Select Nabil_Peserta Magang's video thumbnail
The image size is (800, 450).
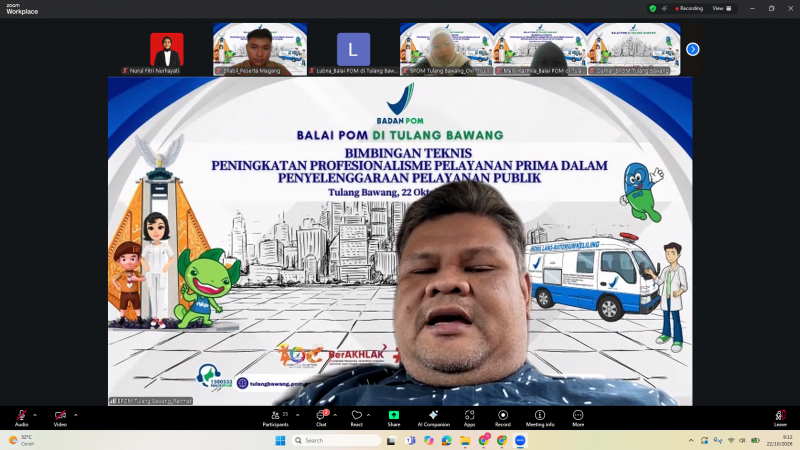pyautogui.click(x=260, y=49)
